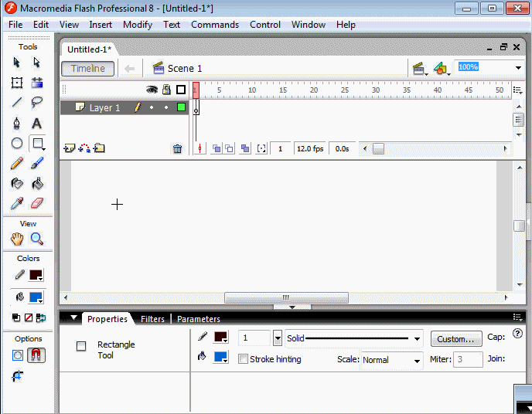Select the Eyedropper tool

point(17,203)
